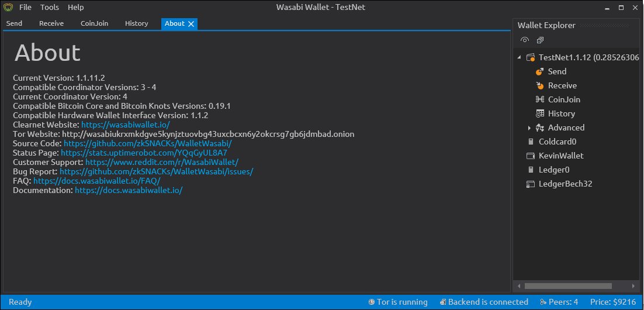The height and width of the screenshot is (310, 644).
Task: Click the 'Ready' status text
Action: coord(20,302)
